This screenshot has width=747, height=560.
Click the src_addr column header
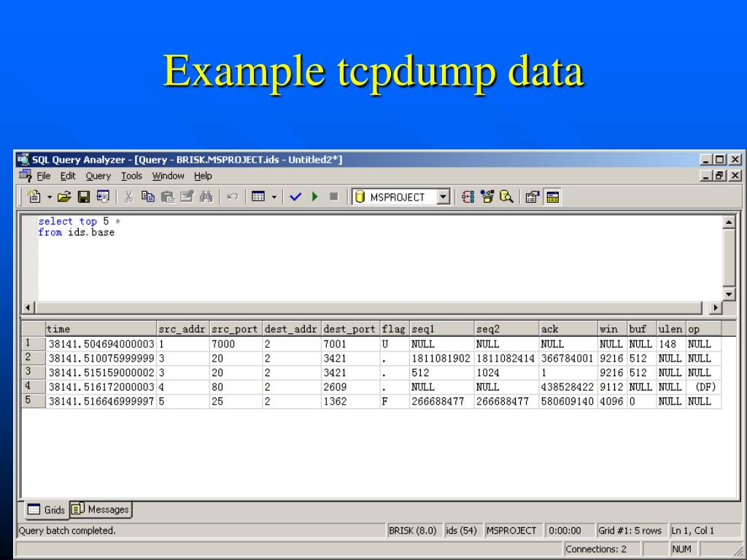click(x=183, y=329)
